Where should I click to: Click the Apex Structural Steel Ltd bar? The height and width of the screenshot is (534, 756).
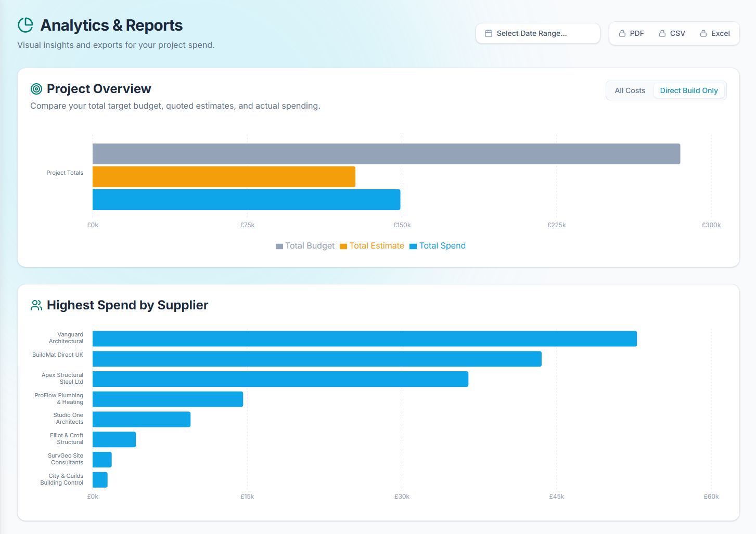coord(280,379)
